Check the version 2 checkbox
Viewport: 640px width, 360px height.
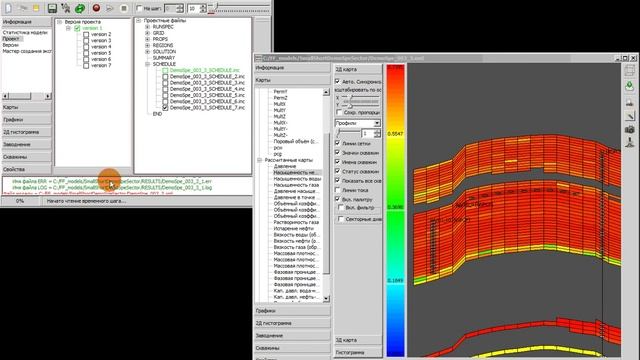[86, 34]
